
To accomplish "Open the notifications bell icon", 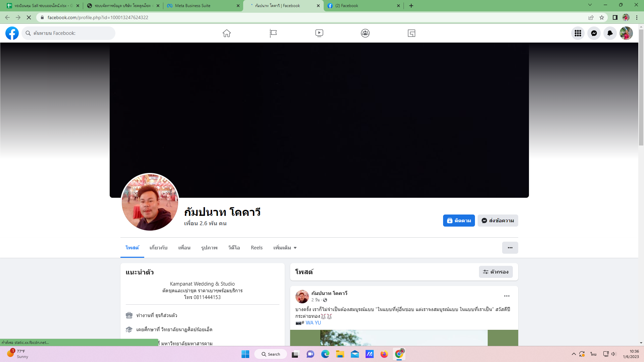I will click(x=610, y=33).
